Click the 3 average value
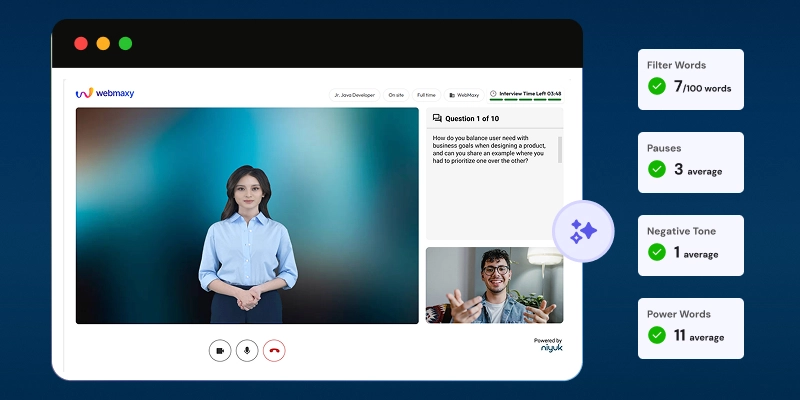Image resolution: width=800 pixels, height=400 pixels. tap(698, 170)
